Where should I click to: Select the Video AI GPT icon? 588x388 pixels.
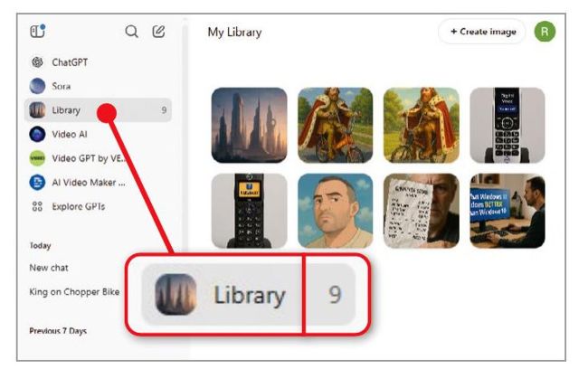pyautogui.click(x=37, y=134)
